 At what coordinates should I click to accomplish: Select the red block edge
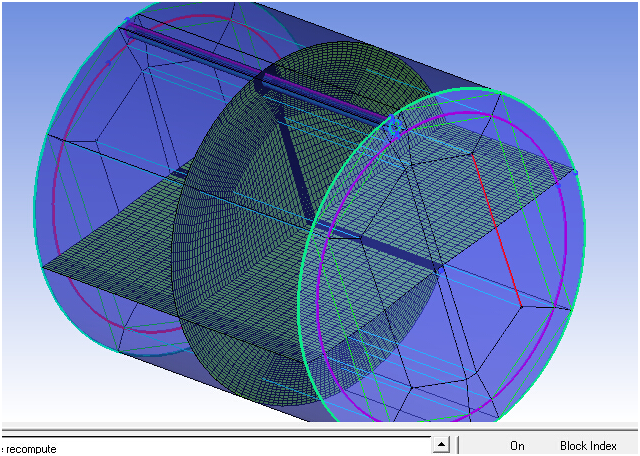[495, 230]
